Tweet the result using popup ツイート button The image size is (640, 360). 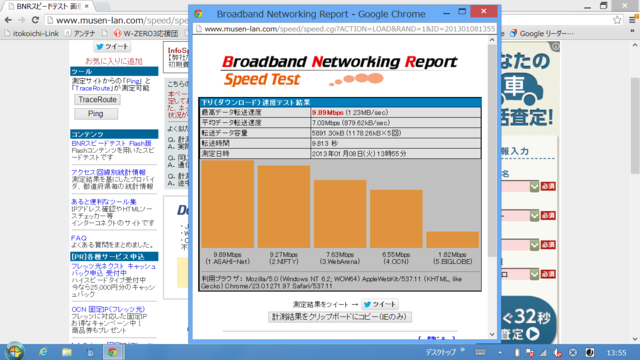click(x=380, y=304)
